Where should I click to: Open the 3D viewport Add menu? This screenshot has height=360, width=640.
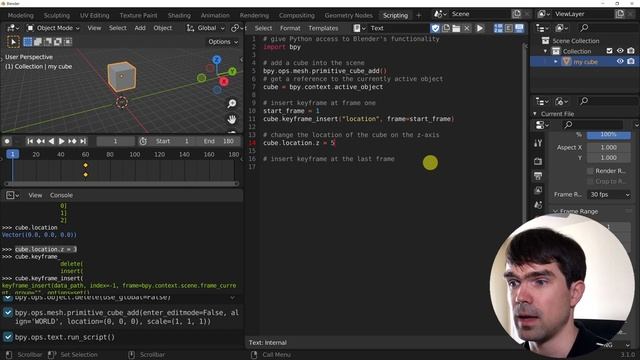pyautogui.click(x=140, y=28)
